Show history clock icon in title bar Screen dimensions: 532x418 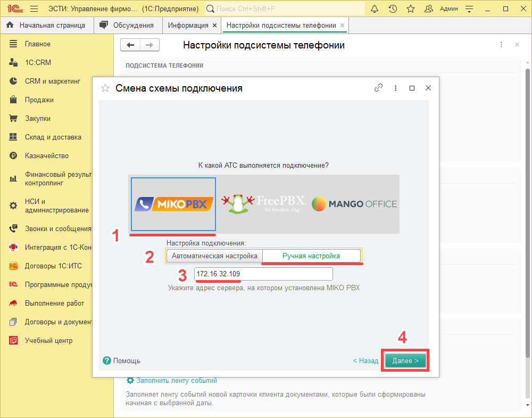(393, 9)
